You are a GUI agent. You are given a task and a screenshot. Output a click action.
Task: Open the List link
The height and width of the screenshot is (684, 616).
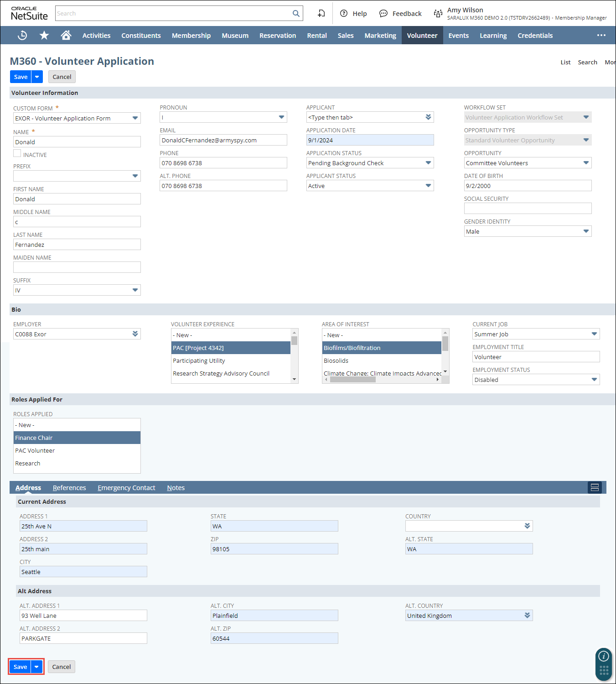565,63
